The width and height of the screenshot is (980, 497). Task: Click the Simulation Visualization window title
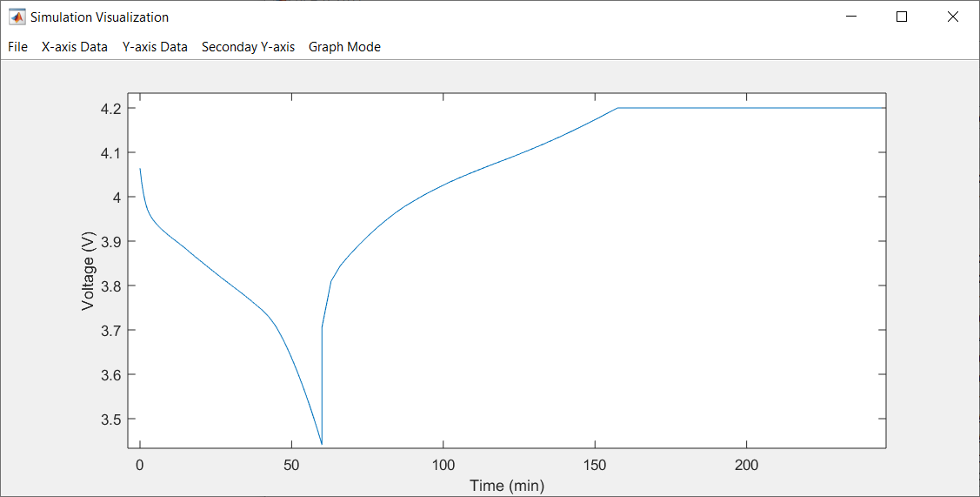pyautogui.click(x=99, y=17)
